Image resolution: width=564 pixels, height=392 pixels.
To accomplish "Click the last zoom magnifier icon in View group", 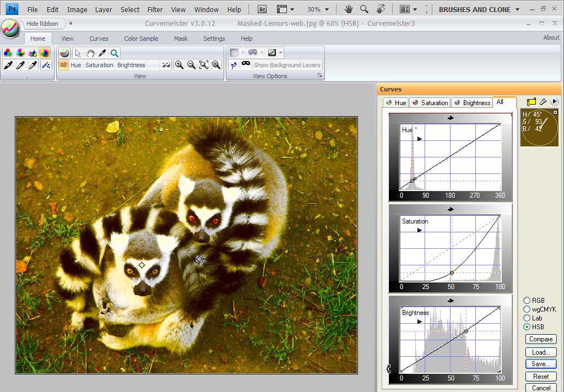I will pyautogui.click(x=216, y=65).
